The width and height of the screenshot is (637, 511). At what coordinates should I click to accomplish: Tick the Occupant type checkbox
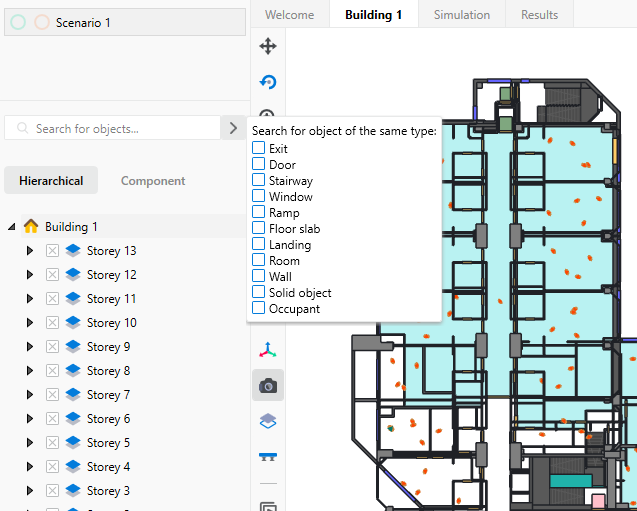coord(258,308)
